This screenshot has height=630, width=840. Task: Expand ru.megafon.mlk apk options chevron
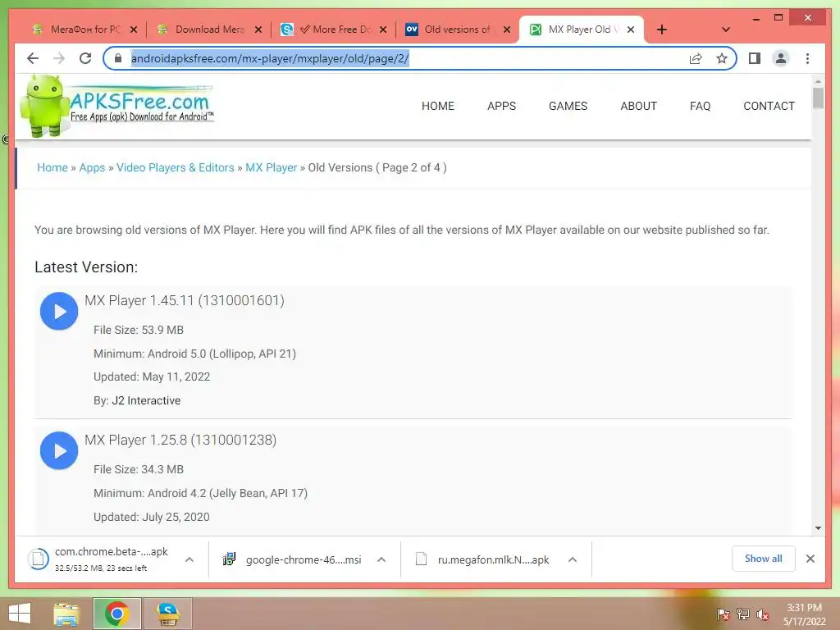tap(572, 559)
